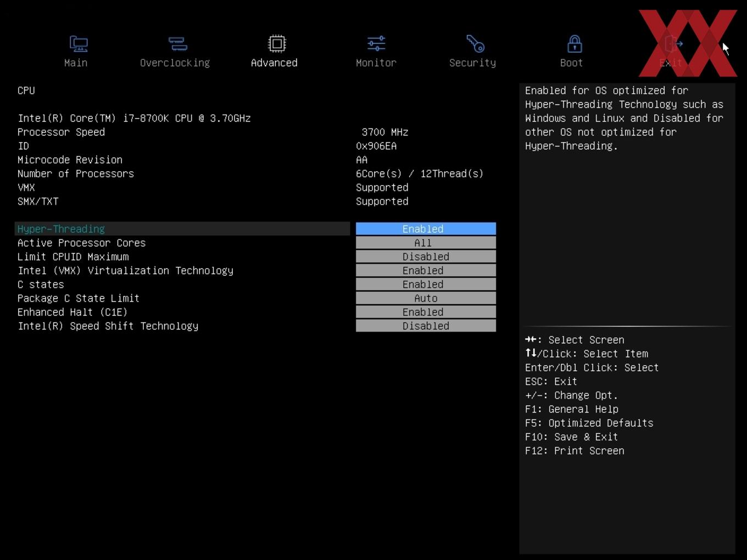Click the 0x906EA ID value
Image resolution: width=747 pixels, height=560 pixels.
tap(376, 146)
